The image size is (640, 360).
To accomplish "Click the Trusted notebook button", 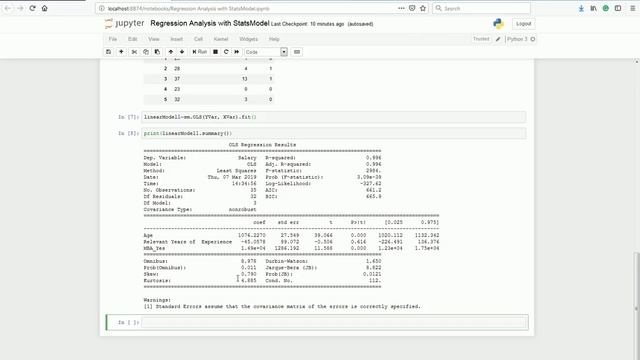I will tap(481, 39).
